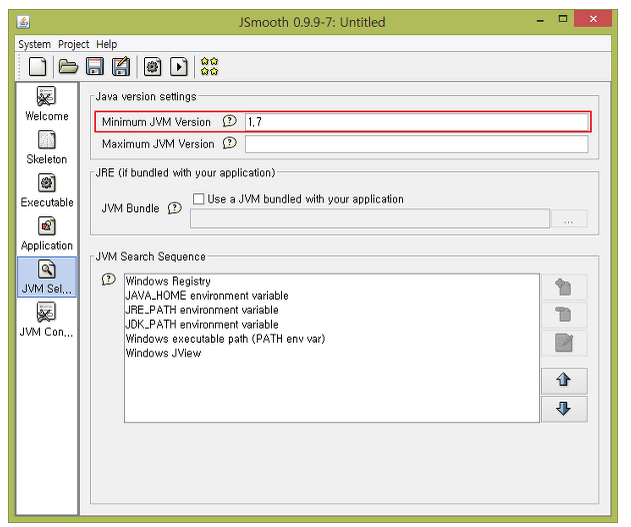Screen dimensions: 631x527
Task: Run the executable with play icon
Action: (179, 66)
